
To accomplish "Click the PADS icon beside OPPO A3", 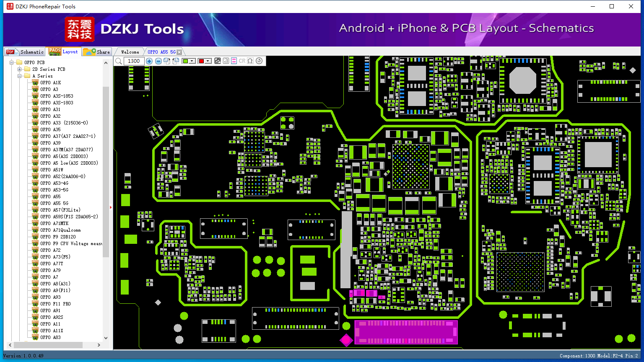I will pyautogui.click(x=35, y=89).
